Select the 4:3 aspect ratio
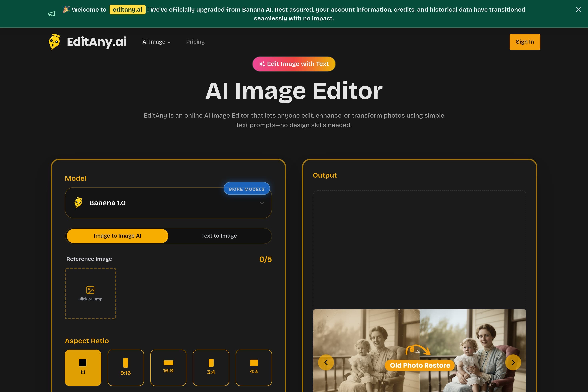Screen dimensions: 588x392 [x=254, y=368]
